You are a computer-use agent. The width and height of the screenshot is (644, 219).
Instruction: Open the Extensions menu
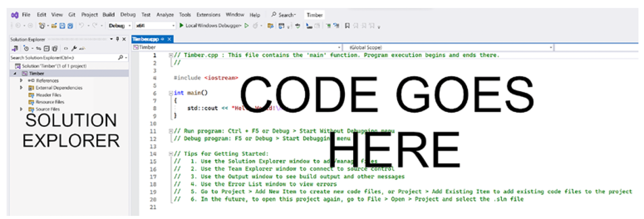tap(208, 15)
